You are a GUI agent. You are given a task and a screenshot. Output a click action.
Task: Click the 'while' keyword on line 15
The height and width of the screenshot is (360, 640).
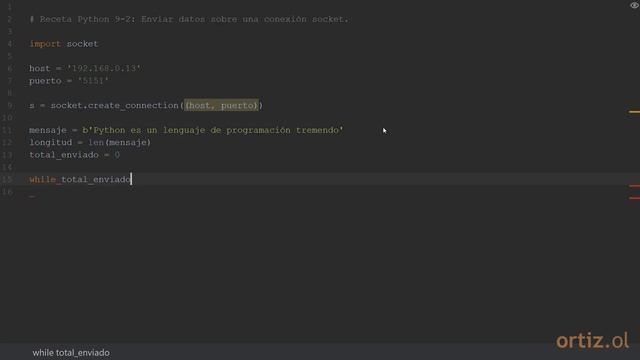42,179
